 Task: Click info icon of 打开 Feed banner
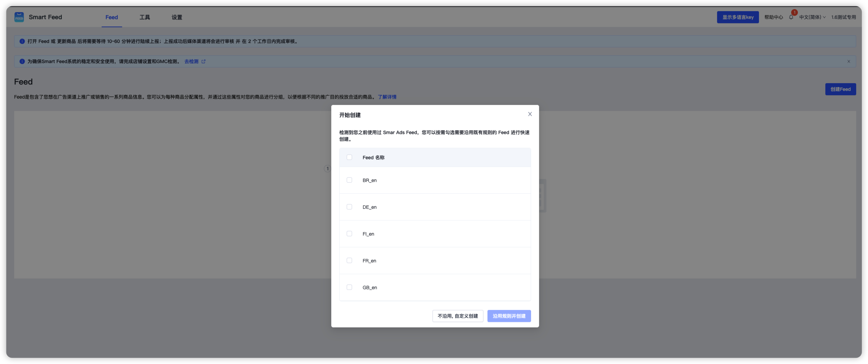[22, 41]
